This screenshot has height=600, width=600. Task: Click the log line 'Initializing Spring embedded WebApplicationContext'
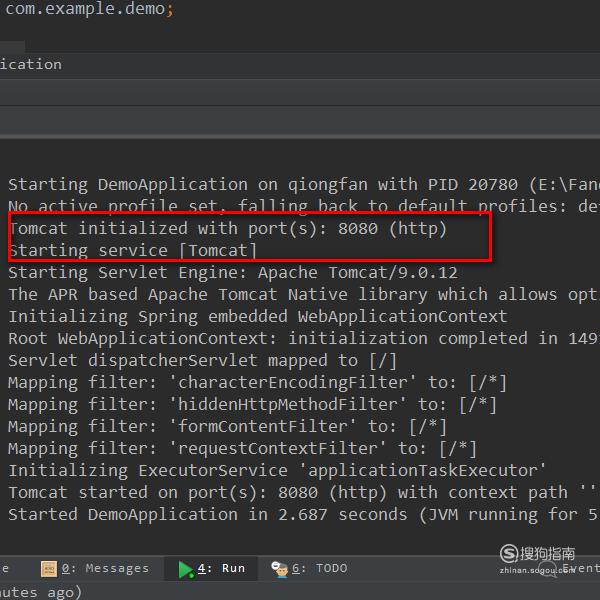click(x=258, y=317)
